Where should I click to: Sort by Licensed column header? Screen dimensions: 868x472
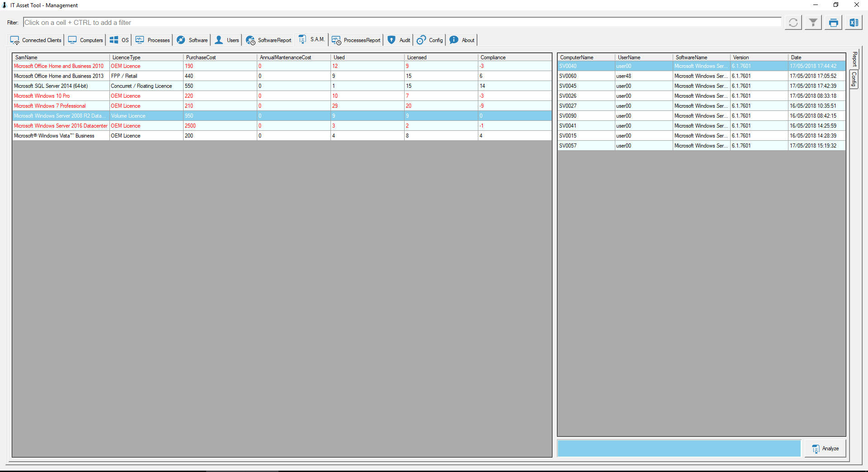(441, 57)
